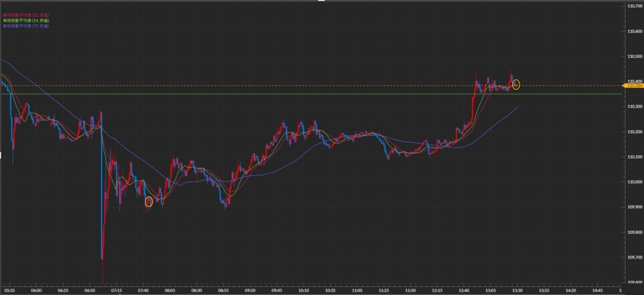Click the 110.500 price axis label
Viewport: 644px width, 295px height.
(635, 56)
